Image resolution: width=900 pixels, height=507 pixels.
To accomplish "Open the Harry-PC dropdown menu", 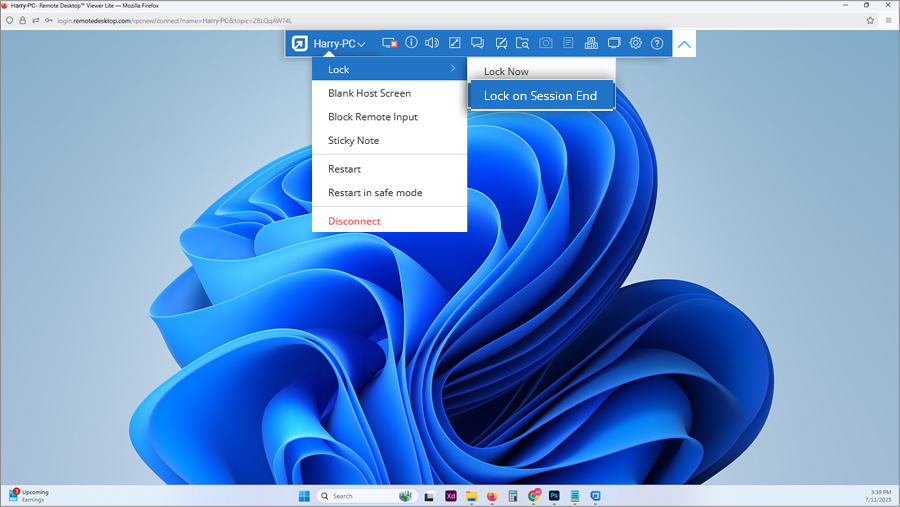I will [339, 43].
